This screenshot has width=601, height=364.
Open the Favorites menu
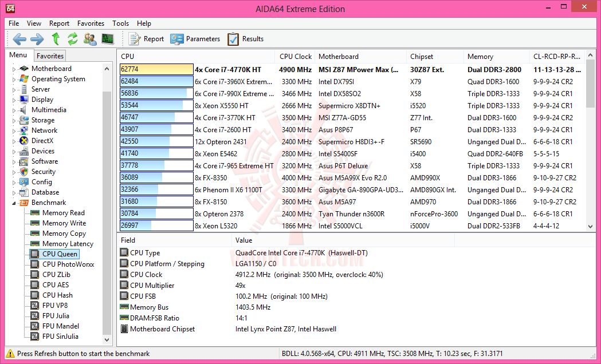[91, 23]
